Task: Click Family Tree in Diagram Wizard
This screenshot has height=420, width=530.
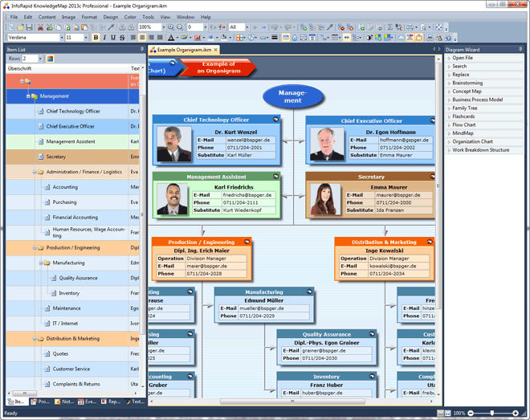Action: [x=465, y=108]
